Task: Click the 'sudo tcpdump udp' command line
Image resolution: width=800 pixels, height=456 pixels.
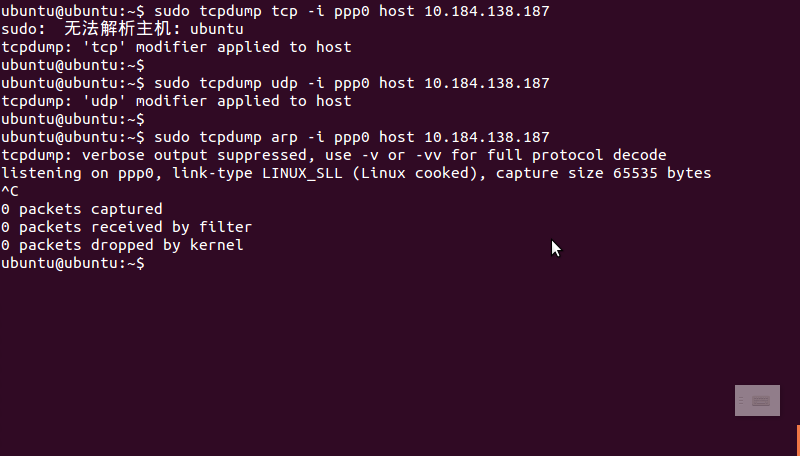Action: [276, 83]
